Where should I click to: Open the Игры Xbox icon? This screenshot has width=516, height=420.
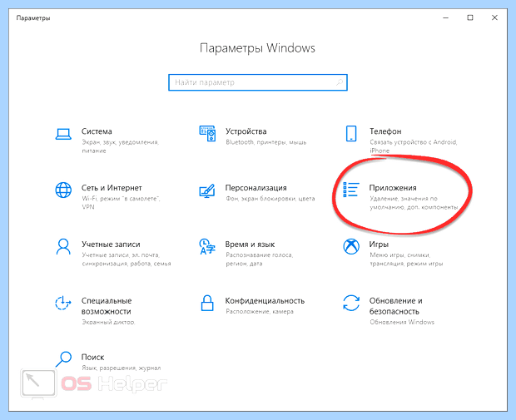pos(351,247)
